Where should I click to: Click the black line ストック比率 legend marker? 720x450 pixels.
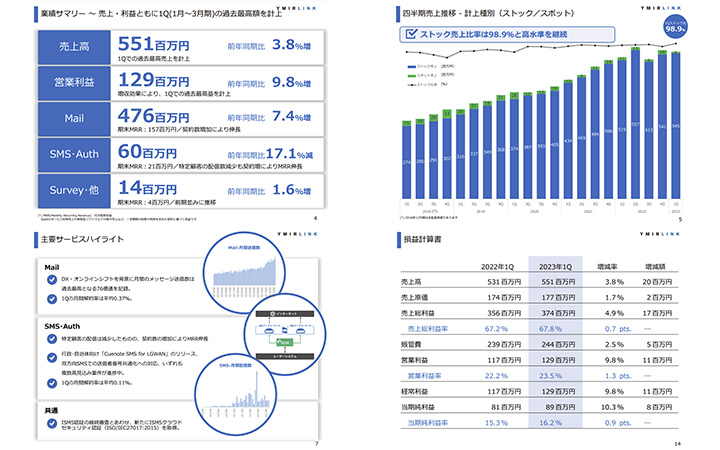pos(411,84)
